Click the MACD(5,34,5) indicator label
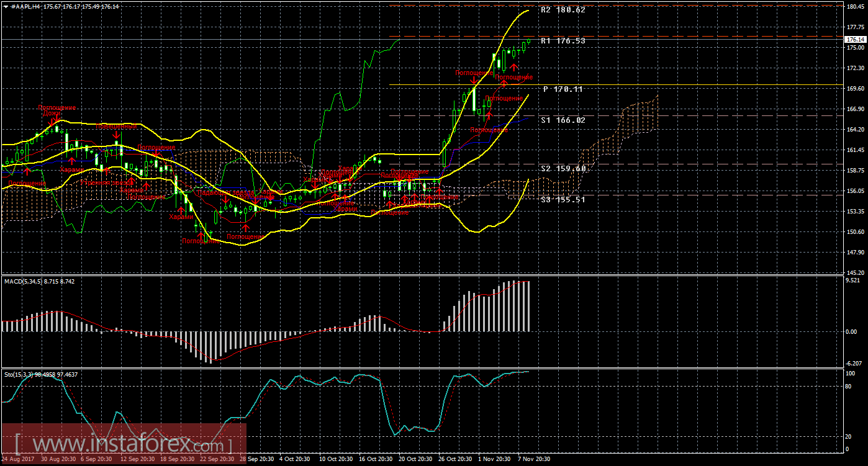 tap(22, 282)
